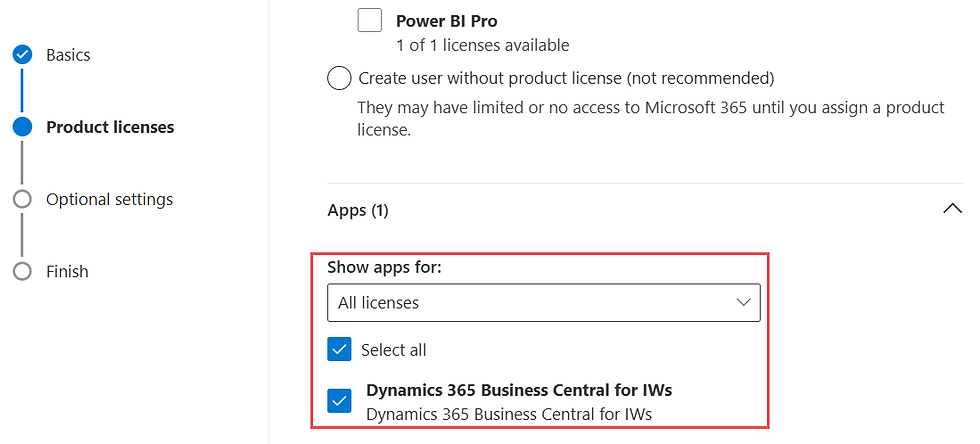
Task: Uncheck the Select all checkbox
Action: [339, 350]
